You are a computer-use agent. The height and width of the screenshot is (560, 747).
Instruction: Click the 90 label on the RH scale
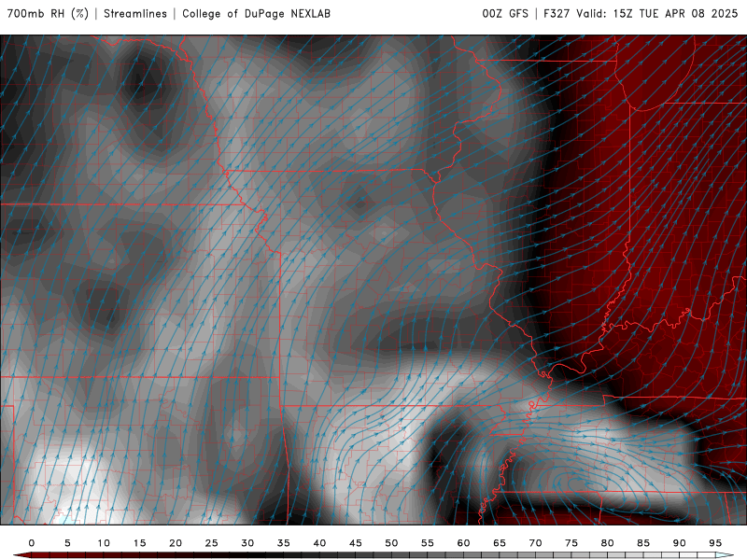[680, 543]
